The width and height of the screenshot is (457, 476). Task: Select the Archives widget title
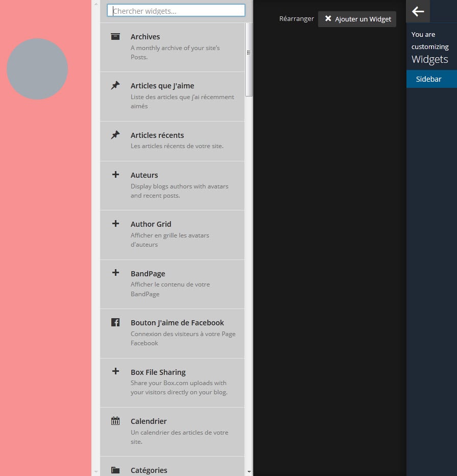145,37
